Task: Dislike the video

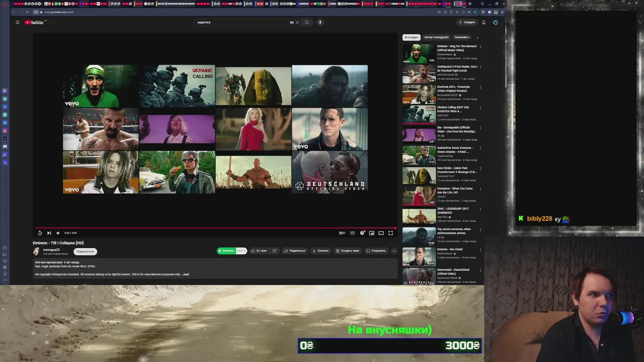Action: tap(274, 250)
